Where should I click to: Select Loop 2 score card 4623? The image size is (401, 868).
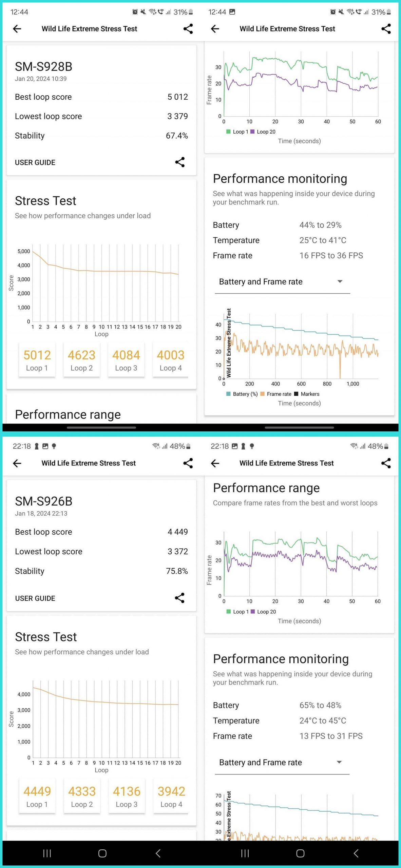81,360
